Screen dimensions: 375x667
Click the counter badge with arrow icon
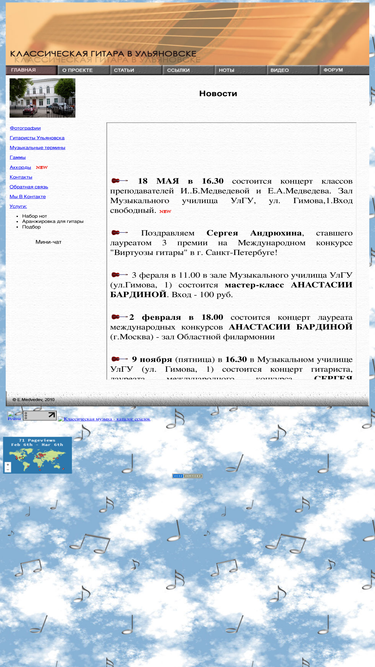pyautogui.click(x=39, y=416)
